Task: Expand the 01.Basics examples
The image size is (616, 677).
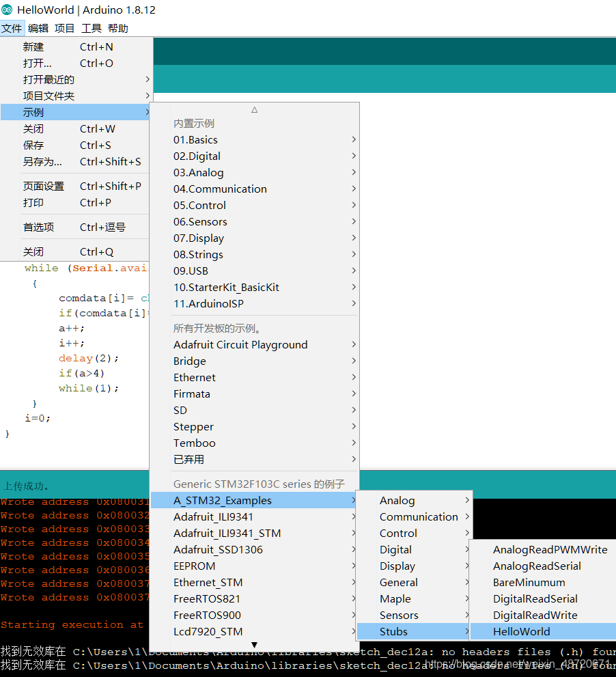Action: pos(255,140)
